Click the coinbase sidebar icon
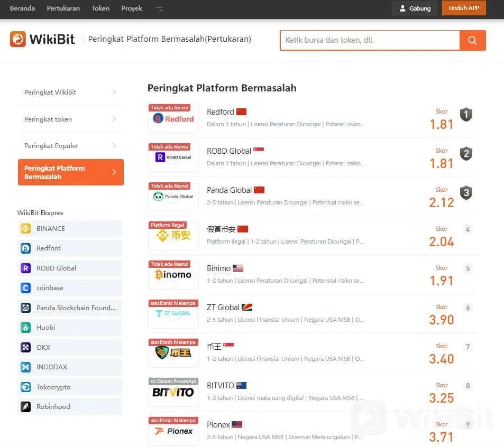504x447 pixels. tap(26, 288)
